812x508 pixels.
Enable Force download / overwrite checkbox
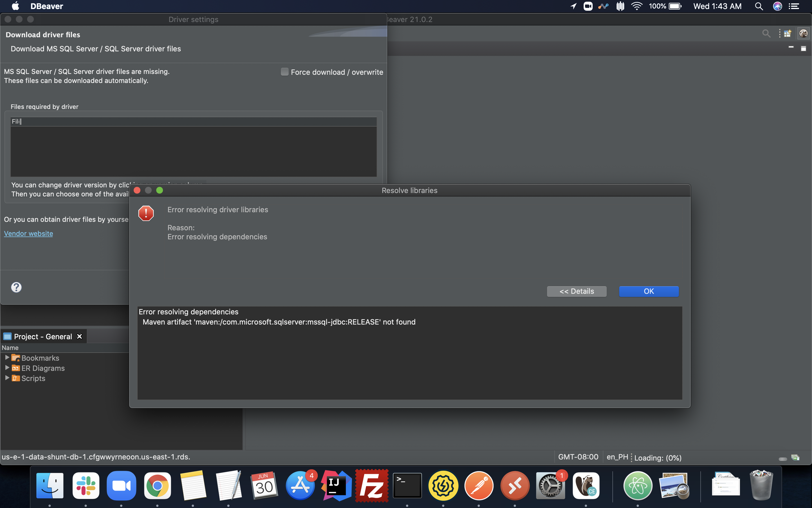pos(284,72)
